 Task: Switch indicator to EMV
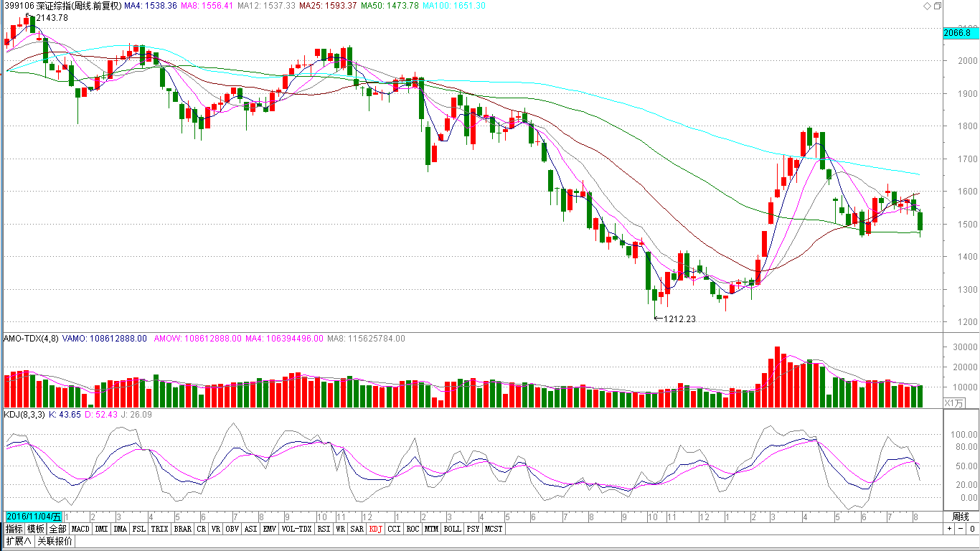pyautogui.click(x=269, y=529)
